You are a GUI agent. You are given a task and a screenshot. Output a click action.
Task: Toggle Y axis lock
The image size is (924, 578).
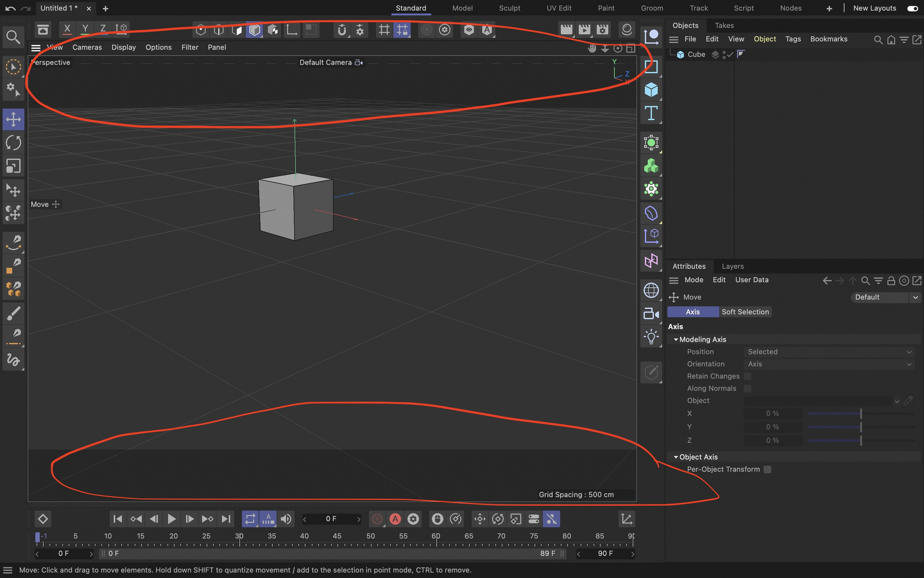coord(85,29)
